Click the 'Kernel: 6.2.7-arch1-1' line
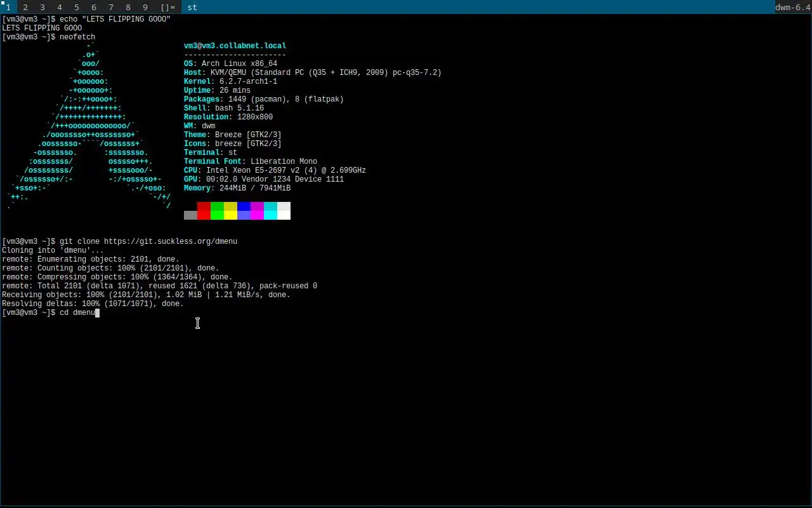The image size is (812, 508). (x=230, y=81)
